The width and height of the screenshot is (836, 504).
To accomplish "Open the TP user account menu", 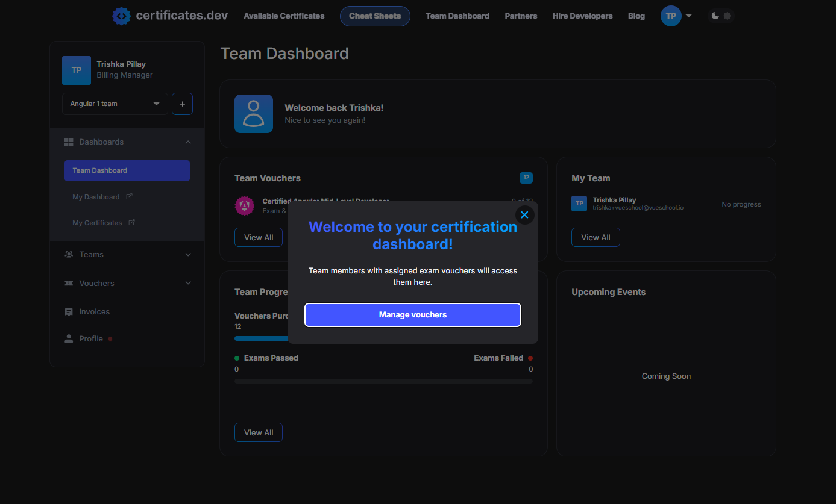I will click(676, 16).
